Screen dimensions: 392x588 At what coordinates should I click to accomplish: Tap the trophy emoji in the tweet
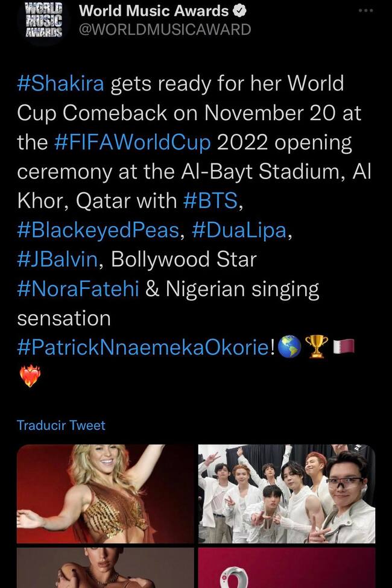(x=317, y=347)
